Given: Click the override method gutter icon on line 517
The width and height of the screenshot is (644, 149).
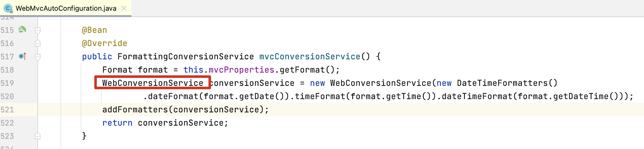Looking at the screenshot, I should pos(22,56).
